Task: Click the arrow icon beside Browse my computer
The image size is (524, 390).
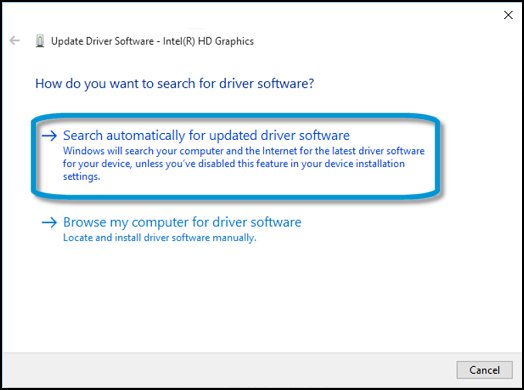Action: pyautogui.click(x=49, y=223)
